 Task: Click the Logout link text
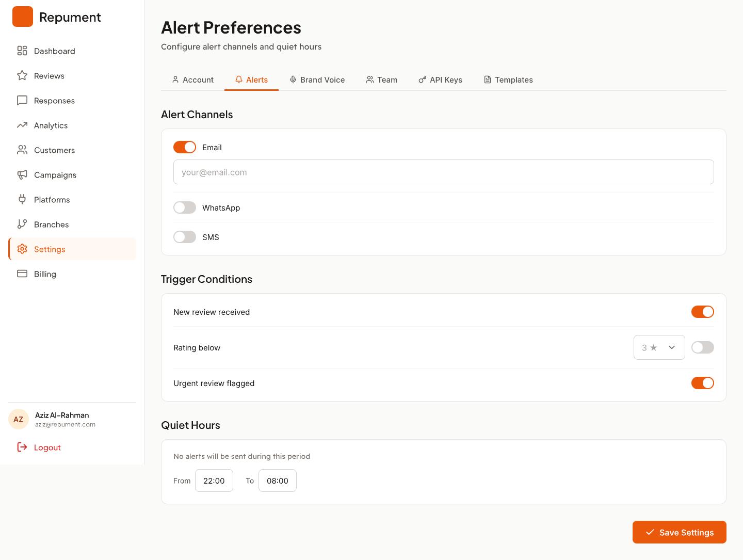pos(47,447)
